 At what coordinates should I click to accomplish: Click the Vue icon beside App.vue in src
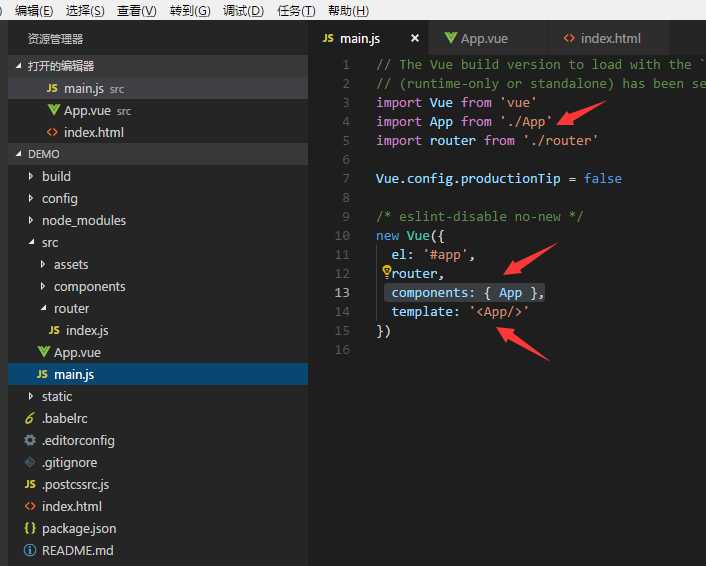point(44,352)
